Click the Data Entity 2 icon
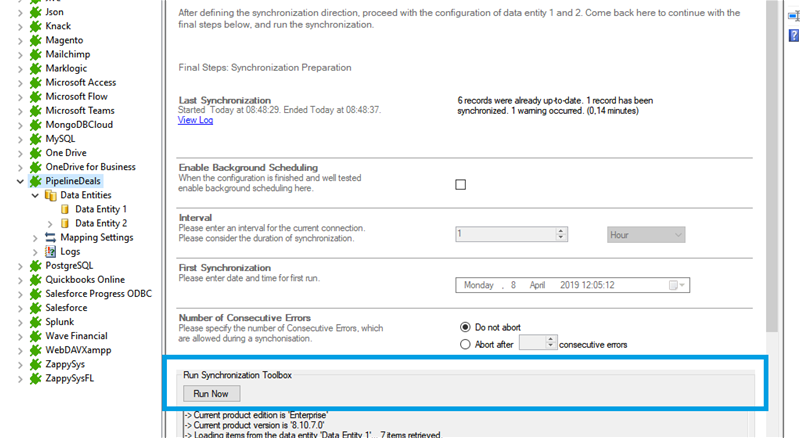The image size is (800, 438). [65, 223]
